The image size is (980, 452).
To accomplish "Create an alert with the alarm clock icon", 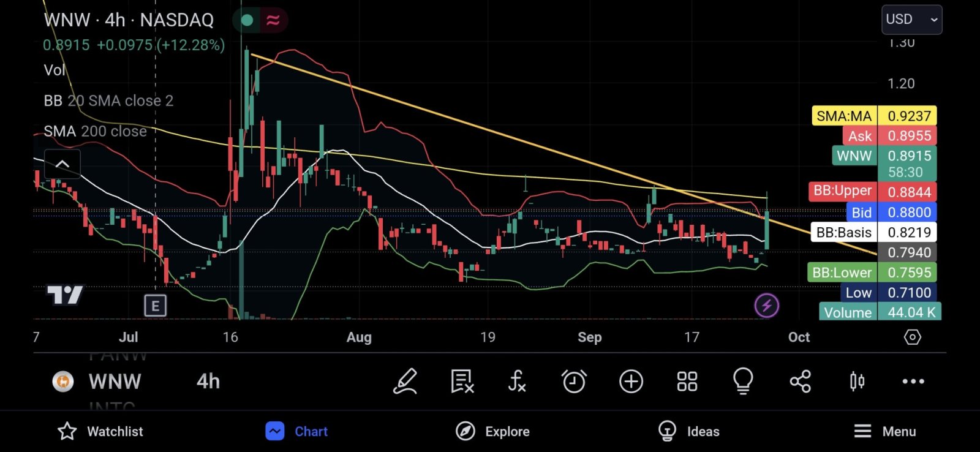I will [x=574, y=381].
